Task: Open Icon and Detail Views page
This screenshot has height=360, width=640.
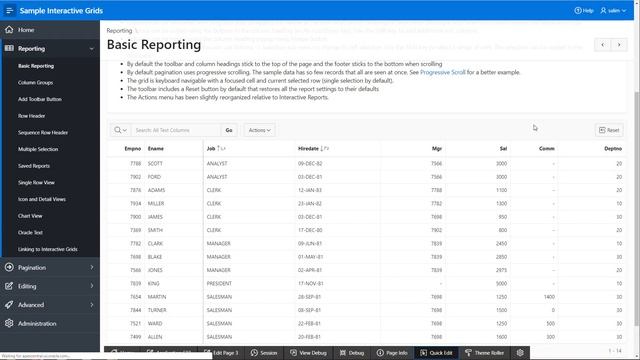Action: pos(42,199)
